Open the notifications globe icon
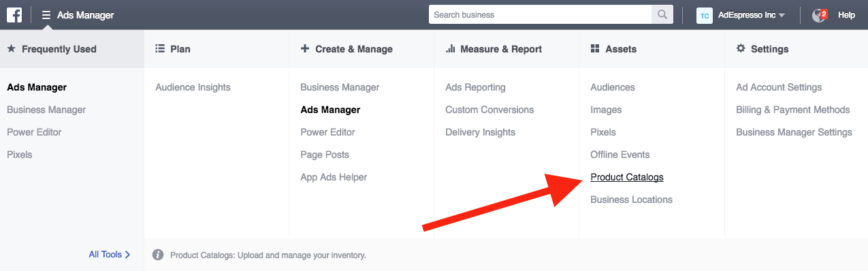 point(819,15)
